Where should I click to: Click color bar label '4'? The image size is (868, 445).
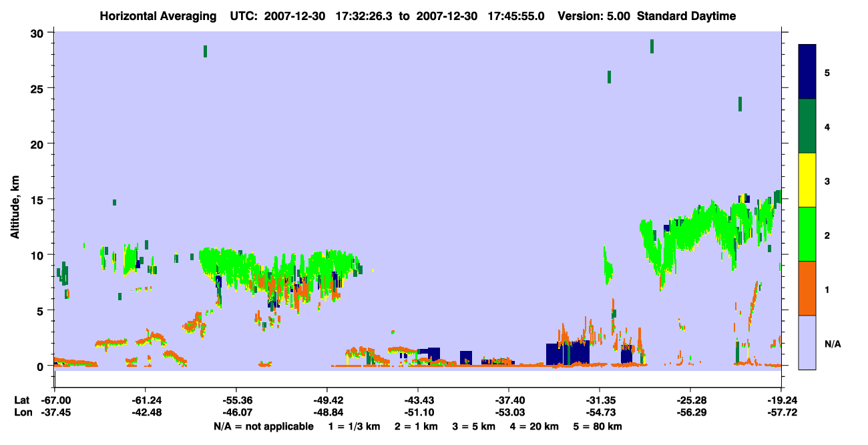pos(827,126)
